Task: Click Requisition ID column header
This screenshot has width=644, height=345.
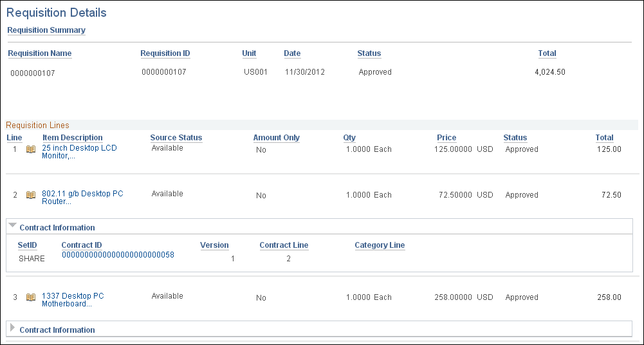Action: tap(165, 53)
